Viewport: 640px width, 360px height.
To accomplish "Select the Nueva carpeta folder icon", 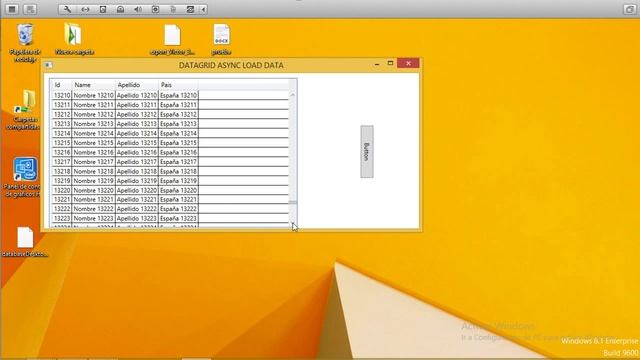I will [x=74, y=39].
